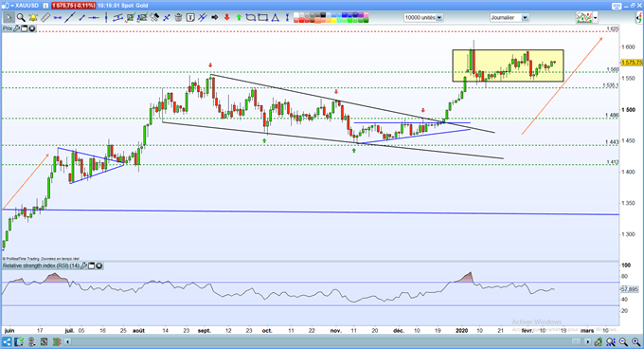Open the alert bell tool
644x349 pixels.
[33, 18]
